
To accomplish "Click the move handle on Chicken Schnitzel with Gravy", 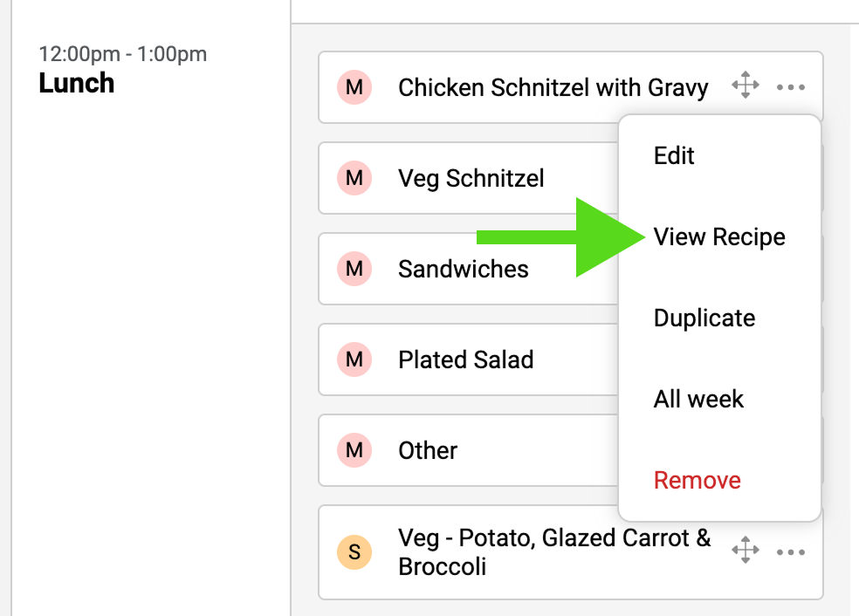I will coord(745,86).
